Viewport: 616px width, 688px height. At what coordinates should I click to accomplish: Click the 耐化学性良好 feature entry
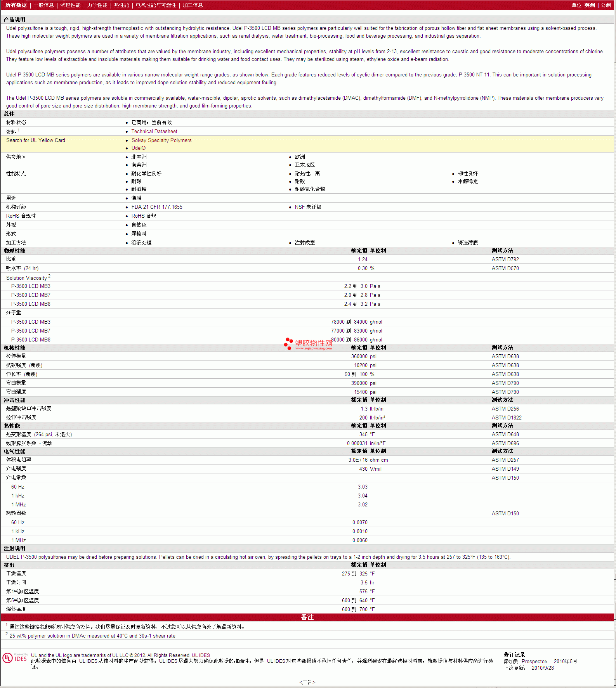pyautogui.click(x=146, y=174)
